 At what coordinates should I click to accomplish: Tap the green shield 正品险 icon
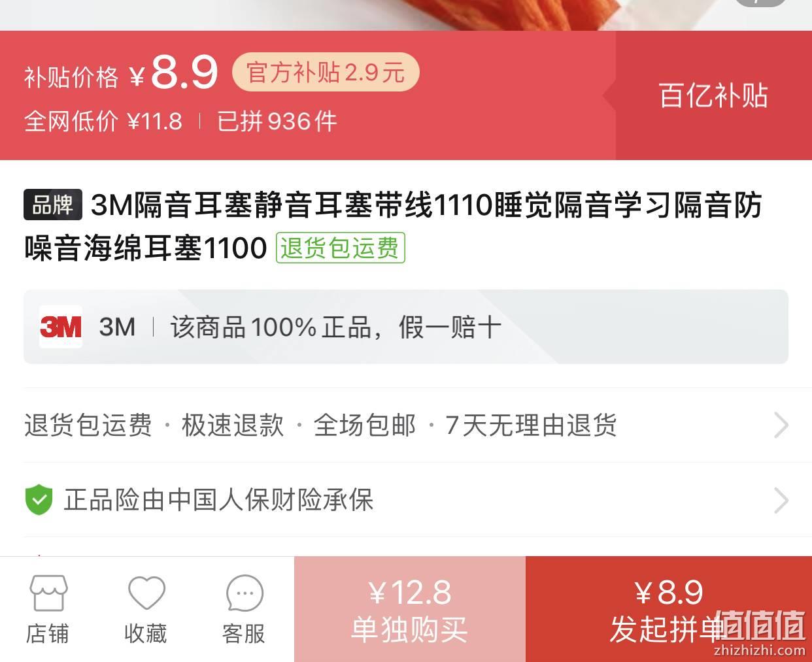(x=39, y=500)
